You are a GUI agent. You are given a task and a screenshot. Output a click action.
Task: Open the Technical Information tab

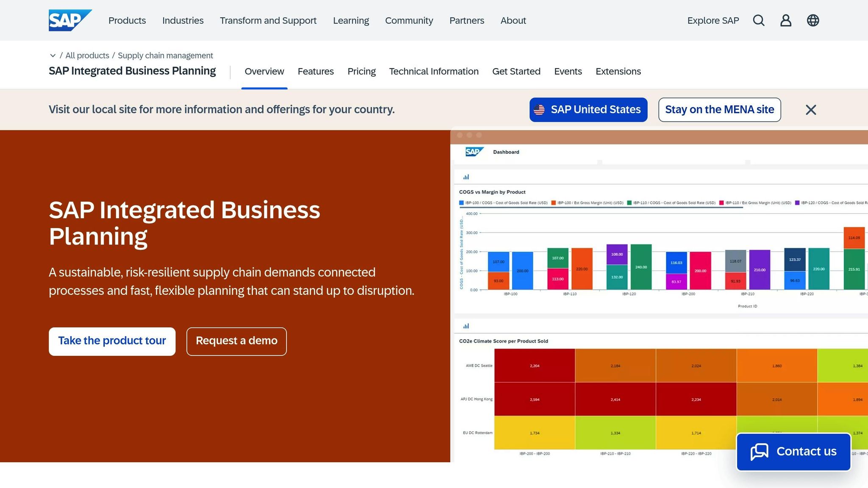click(x=434, y=71)
